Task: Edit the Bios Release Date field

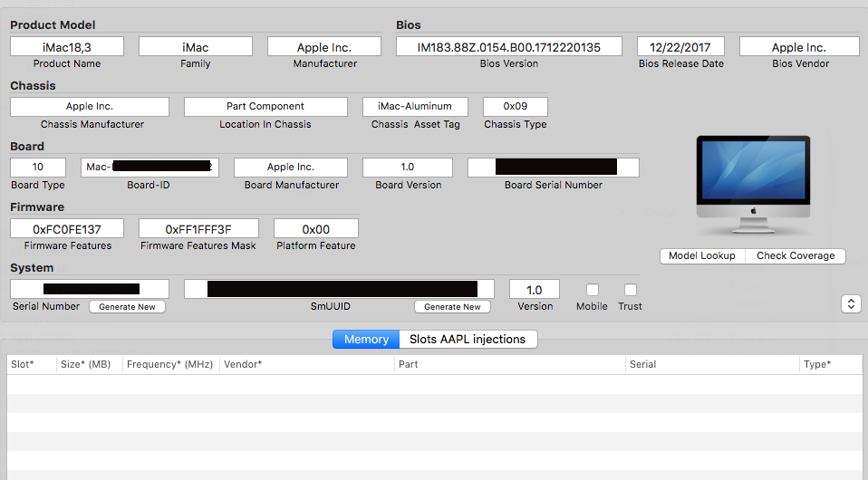Action: [x=680, y=47]
